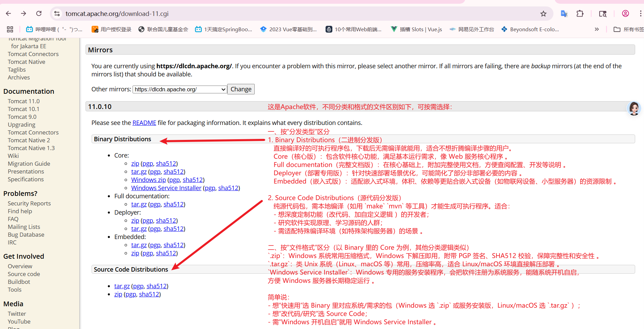Open the Mailing Lists link
This screenshot has width=644, height=329.
pos(24,227)
